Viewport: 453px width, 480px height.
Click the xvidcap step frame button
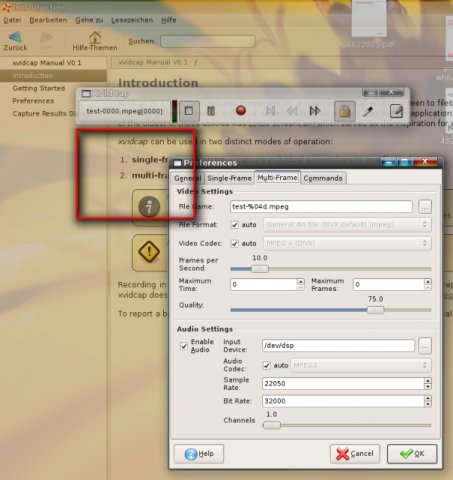pyautogui.click(x=270, y=111)
